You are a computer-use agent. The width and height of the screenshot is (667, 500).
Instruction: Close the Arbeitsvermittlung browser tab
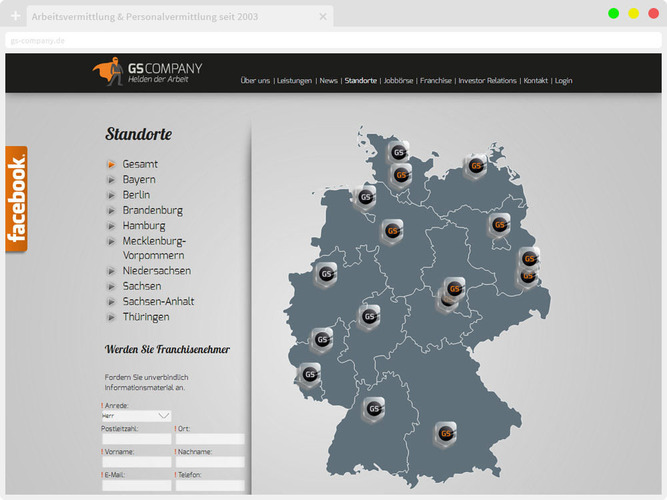pyautogui.click(x=323, y=17)
